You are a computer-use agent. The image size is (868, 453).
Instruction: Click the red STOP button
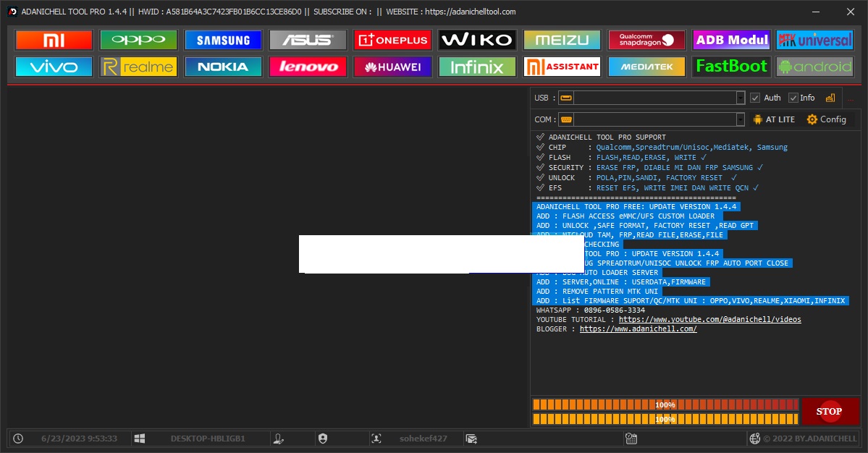[x=829, y=412]
